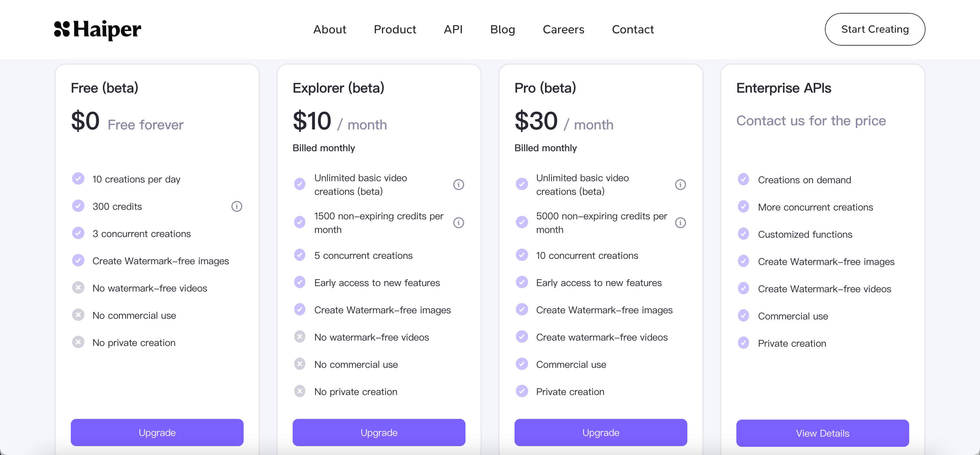The image size is (980, 455).
Task: Click X icon beside Free plan's No commercial use
Action: (78, 315)
